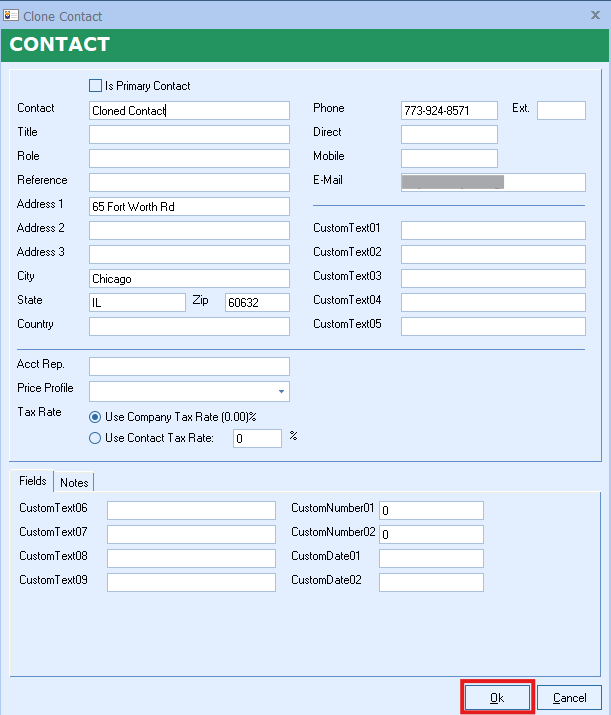This screenshot has height=715, width=611.
Task: Click the Acct Rep. input field
Action: tap(189, 367)
